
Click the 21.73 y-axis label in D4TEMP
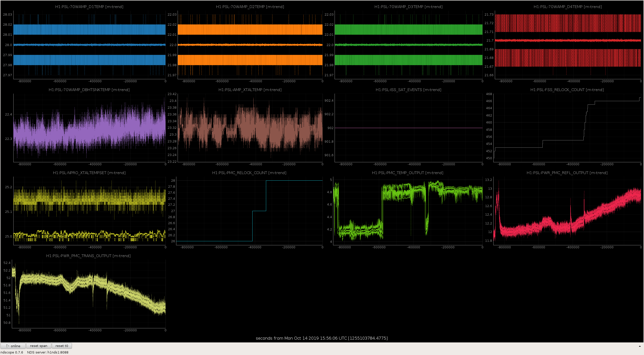[x=489, y=15]
